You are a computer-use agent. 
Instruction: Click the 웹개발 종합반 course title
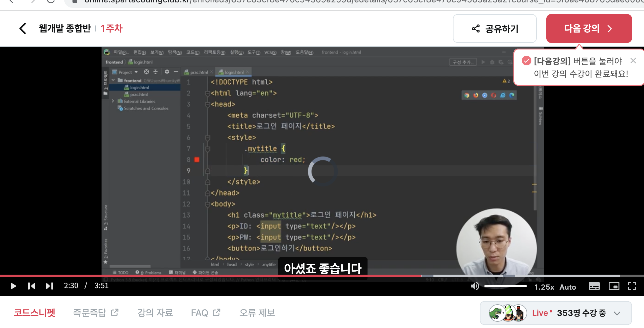(x=65, y=28)
